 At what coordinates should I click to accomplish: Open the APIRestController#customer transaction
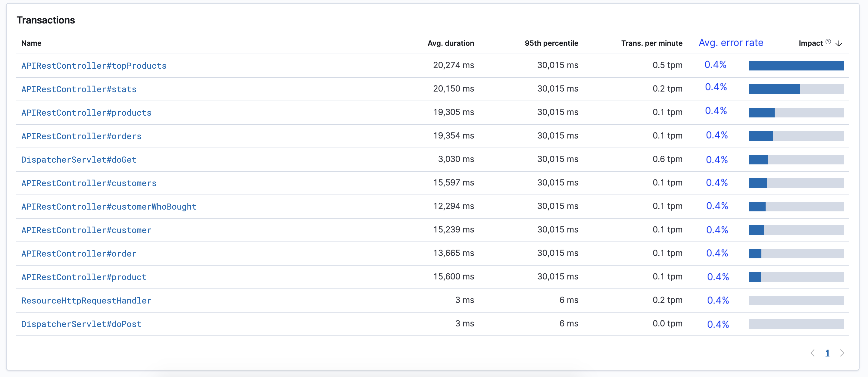(x=86, y=230)
